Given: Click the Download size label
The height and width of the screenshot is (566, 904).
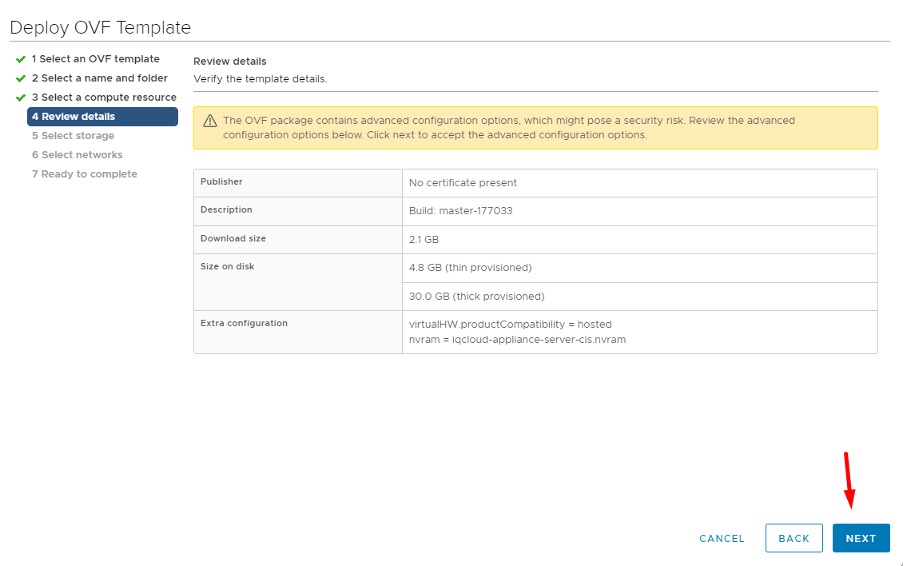Looking at the screenshot, I should tap(233, 238).
